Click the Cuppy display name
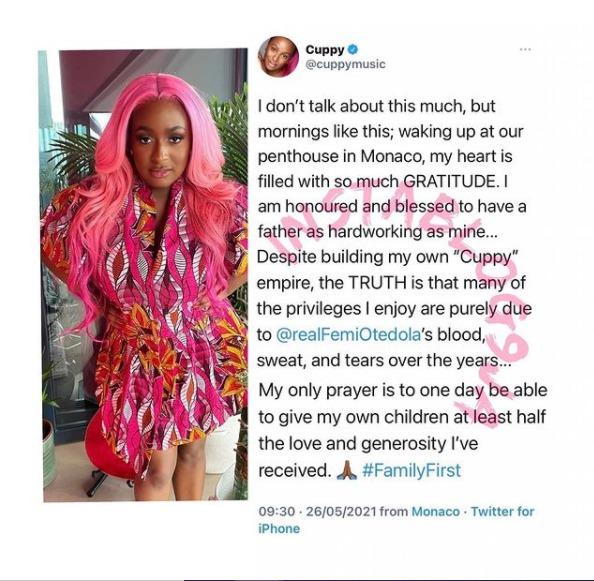The height and width of the screenshot is (581, 594). click(x=325, y=49)
